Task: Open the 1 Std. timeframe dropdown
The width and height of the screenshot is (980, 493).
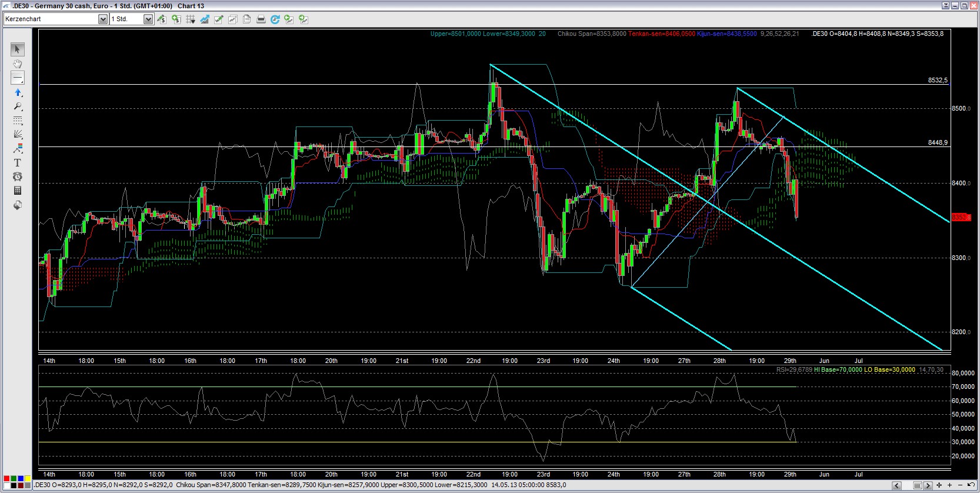Action: 148,19
